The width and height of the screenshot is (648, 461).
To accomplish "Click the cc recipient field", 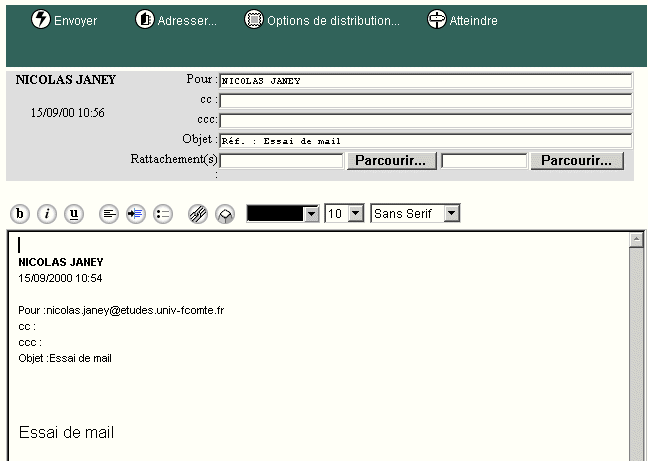I will pyautogui.click(x=425, y=101).
